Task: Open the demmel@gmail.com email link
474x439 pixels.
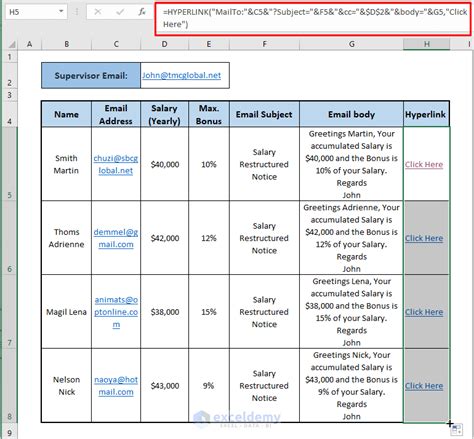Action: click(x=116, y=238)
